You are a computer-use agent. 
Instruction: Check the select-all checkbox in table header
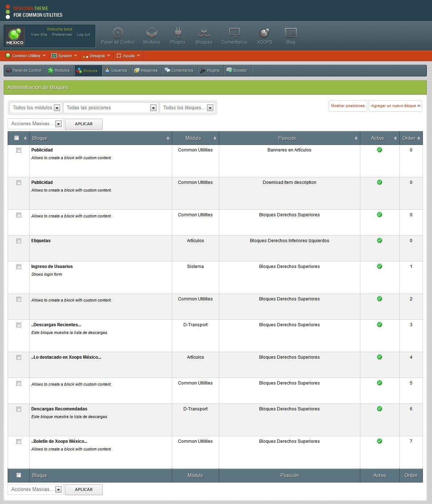click(x=16, y=138)
